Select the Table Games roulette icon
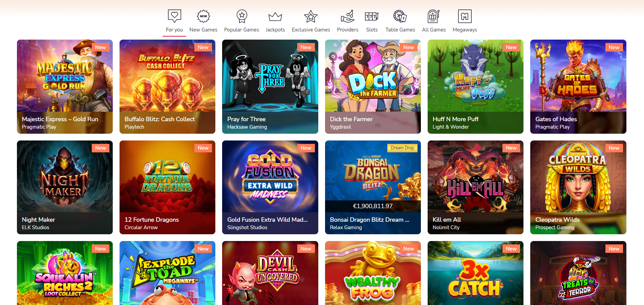The image size is (644, 305). pos(400,16)
